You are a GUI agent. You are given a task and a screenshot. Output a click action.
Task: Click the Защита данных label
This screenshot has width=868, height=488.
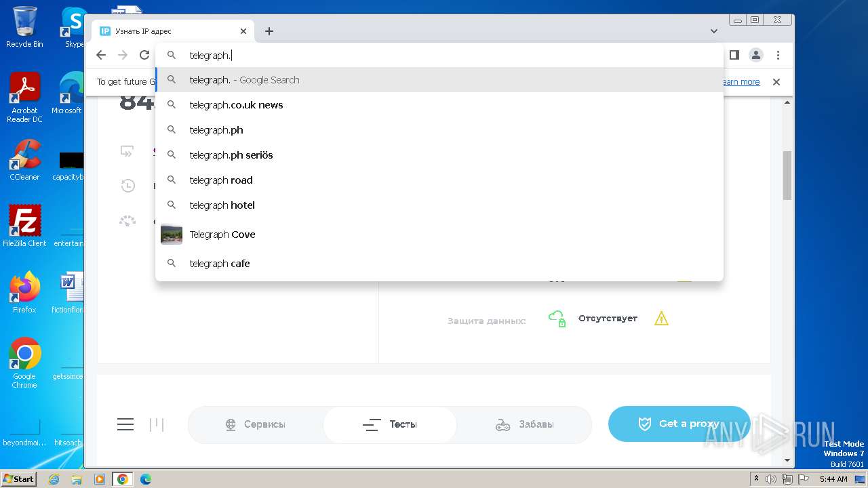pos(486,321)
